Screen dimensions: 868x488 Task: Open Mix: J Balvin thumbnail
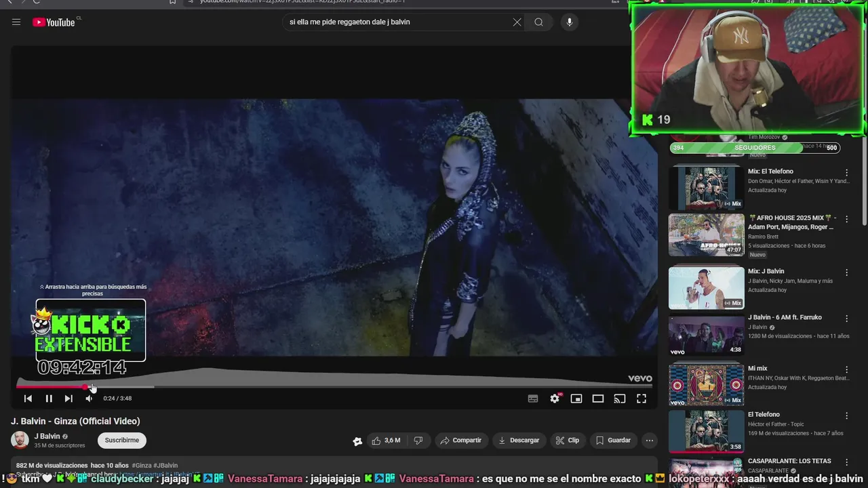pos(706,287)
